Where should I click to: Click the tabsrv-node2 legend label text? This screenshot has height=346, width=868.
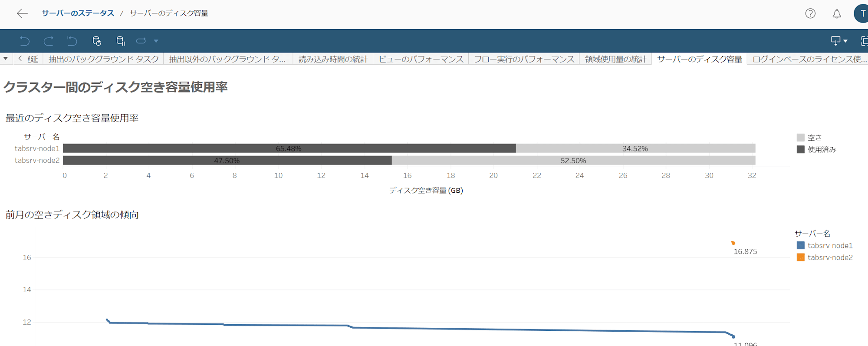click(x=830, y=257)
